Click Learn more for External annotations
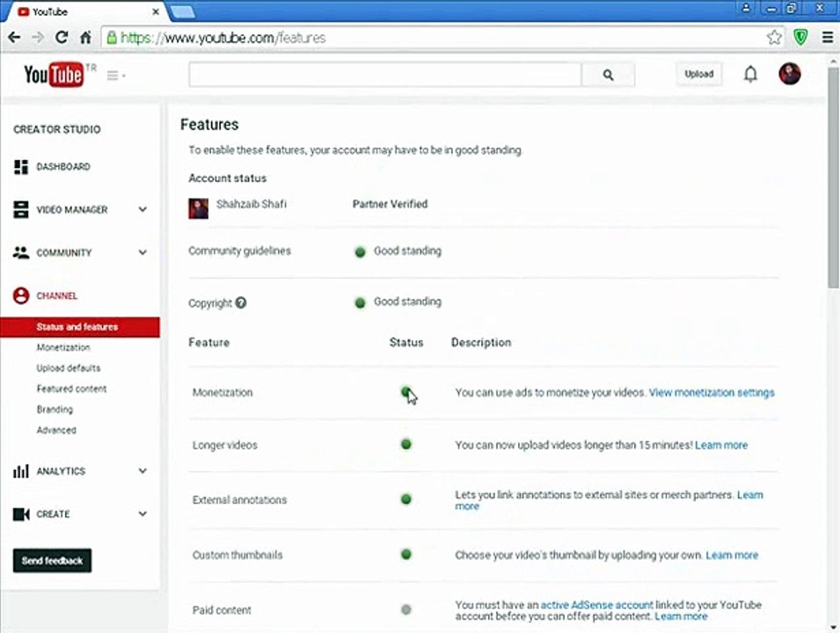Image resolution: width=840 pixels, height=633 pixels. pyautogui.click(x=750, y=495)
